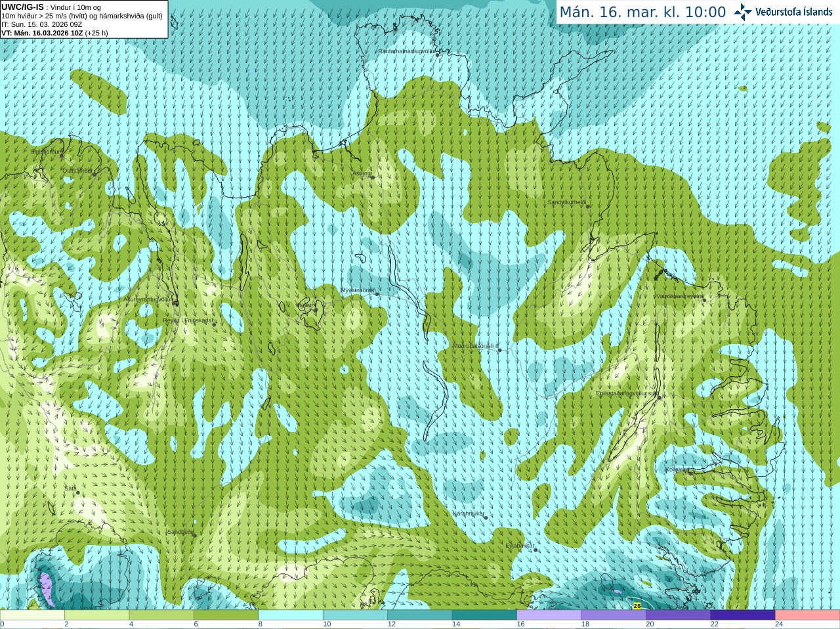Screen dimensions: 840x629
Task: Select the Mývatnsöræfi station dot
Action: pyautogui.click(x=377, y=293)
